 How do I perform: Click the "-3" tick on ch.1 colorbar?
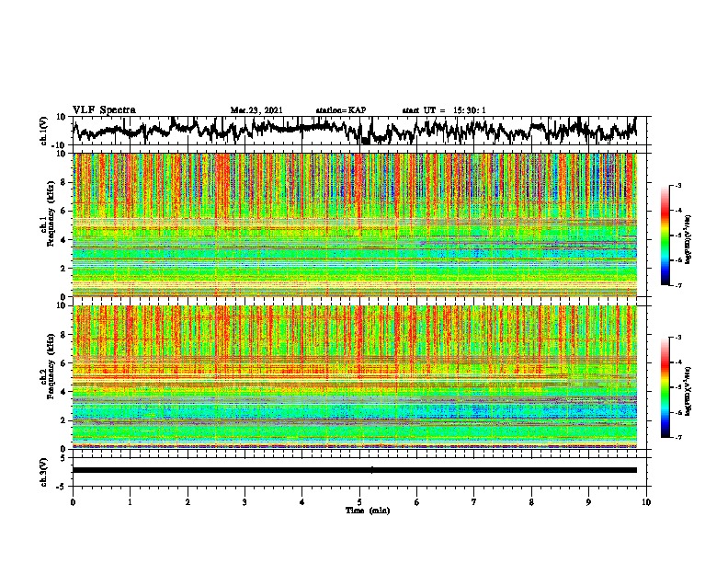(x=677, y=186)
